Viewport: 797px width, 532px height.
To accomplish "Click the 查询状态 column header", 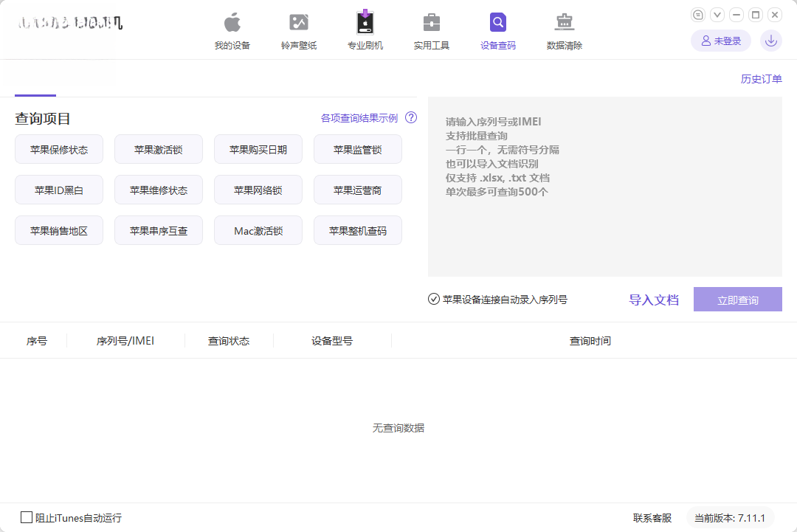I will 229,341.
